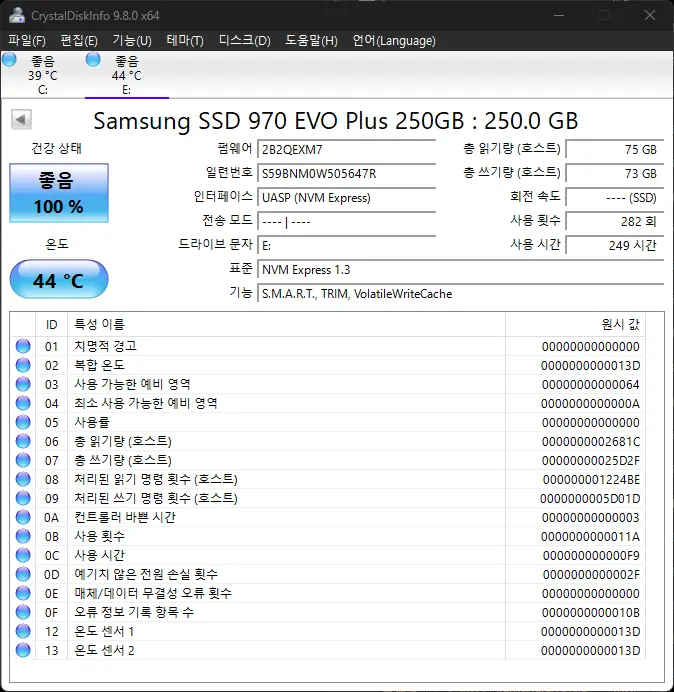The width and height of the screenshot is (674, 692).
Task: Select the 치명적 경고 attribute row
Action: (x=328, y=346)
